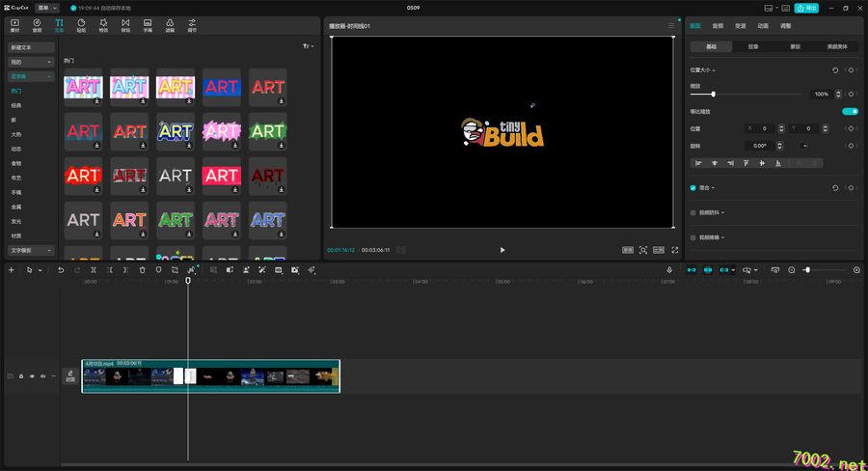
Task: Expand the text templates section
Action: tap(31, 251)
